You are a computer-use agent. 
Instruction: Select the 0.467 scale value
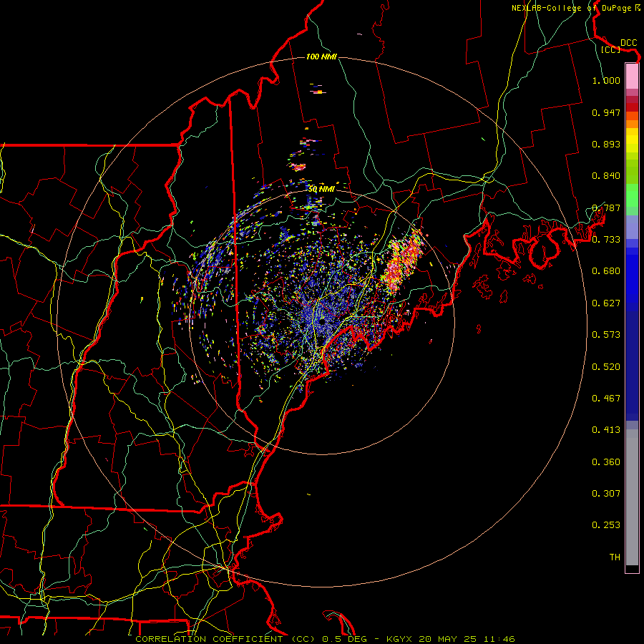click(606, 399)
